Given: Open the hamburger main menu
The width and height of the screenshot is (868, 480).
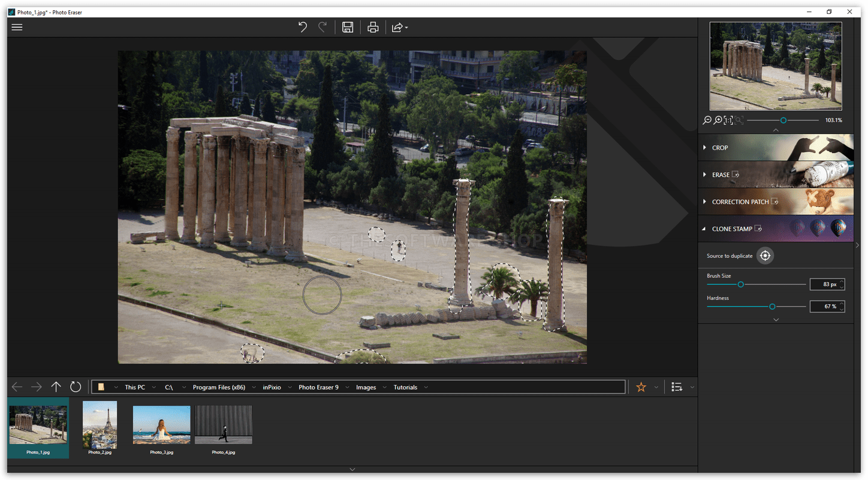Looking at the screenshot, I should click(17, 27).
